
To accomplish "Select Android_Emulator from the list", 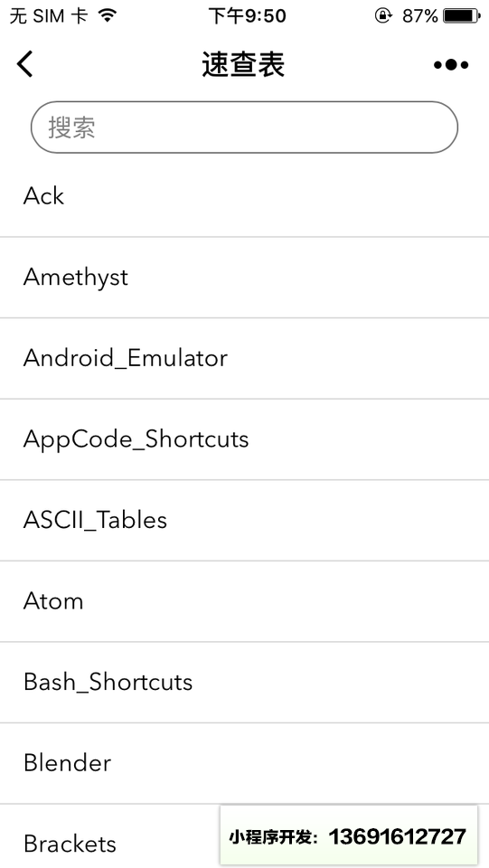I will 244,358.
